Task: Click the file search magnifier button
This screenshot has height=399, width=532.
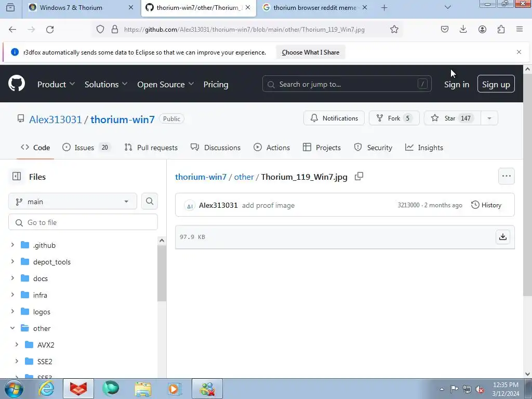Action: [150, 201]
